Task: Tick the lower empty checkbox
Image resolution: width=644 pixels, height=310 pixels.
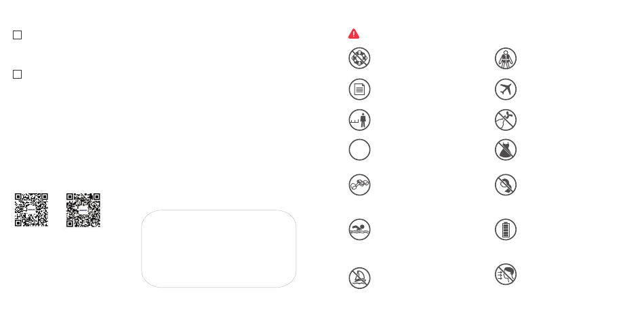Action: point(17,74)
